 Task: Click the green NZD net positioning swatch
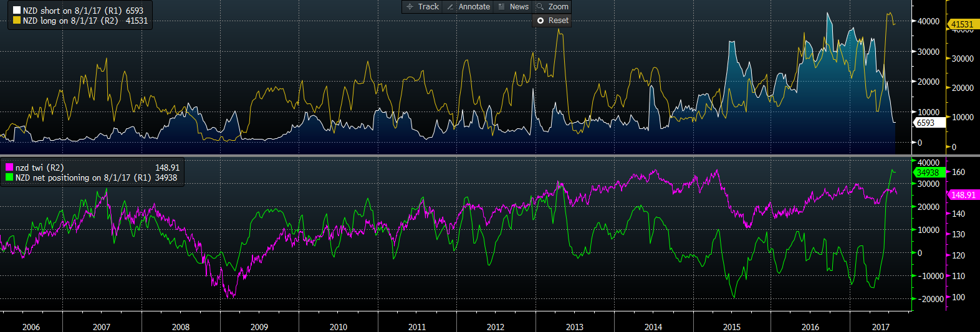click(x=9, y=178)
